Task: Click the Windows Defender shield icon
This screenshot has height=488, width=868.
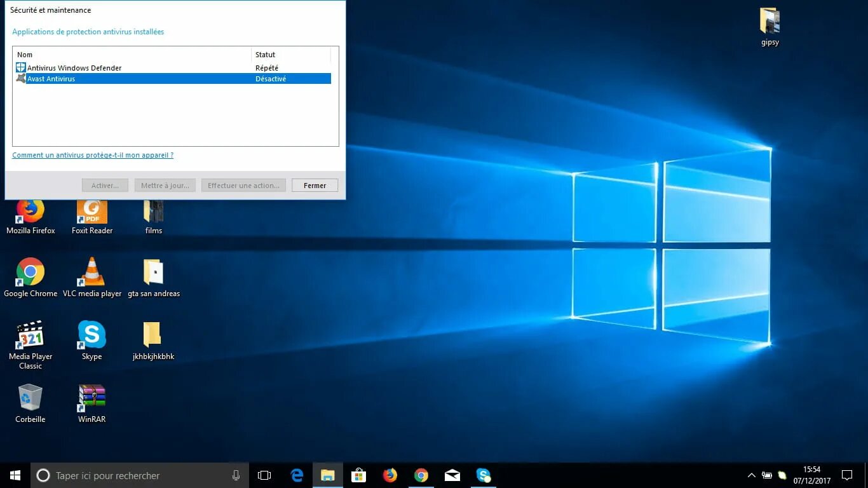Action: 21,68
